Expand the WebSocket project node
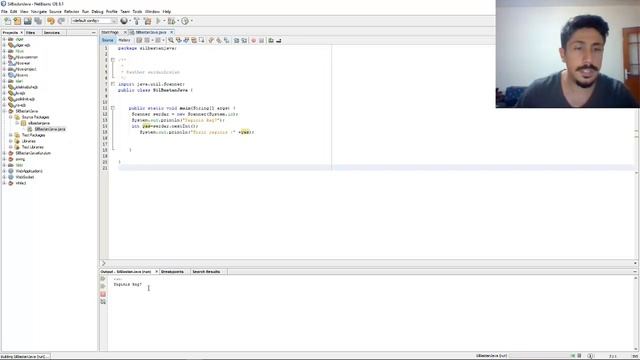Image resolution: width=640 pixels, height=360 pixels. click(x=4, y=177)
